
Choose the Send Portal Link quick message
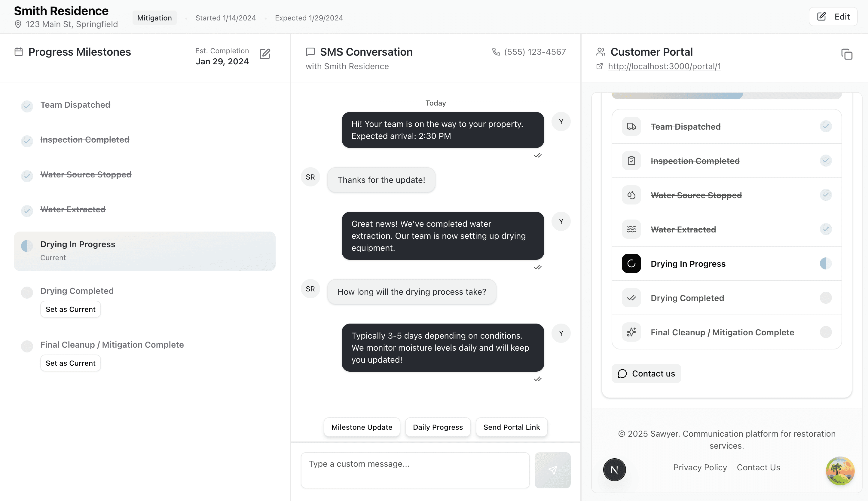(x=511, y=427)
